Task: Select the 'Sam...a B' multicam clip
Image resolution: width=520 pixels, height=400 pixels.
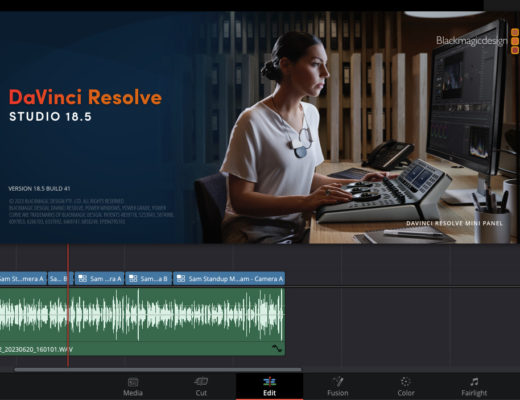Action: click(149, 278)
